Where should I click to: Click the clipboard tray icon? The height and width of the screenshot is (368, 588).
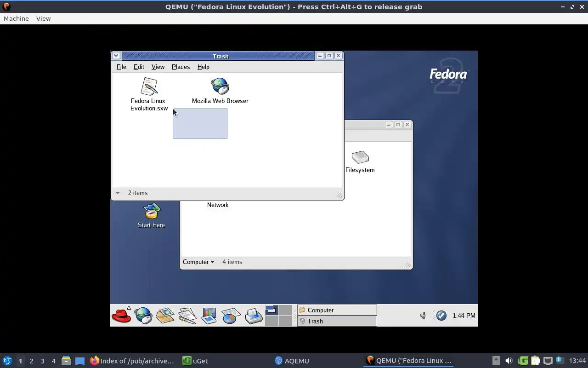tap(535, 361)
